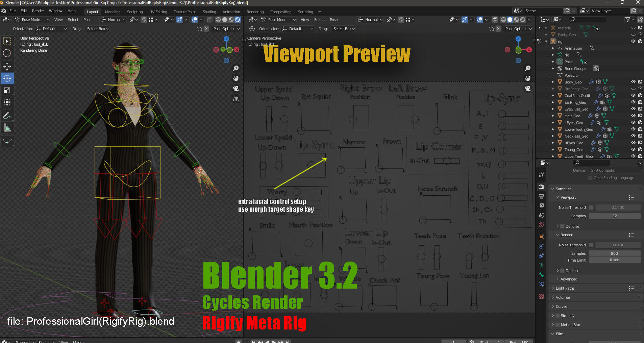This screenshot has width=644, height=343.
Task: Click the render Samples field showing 800
Action: pos(614,253)
